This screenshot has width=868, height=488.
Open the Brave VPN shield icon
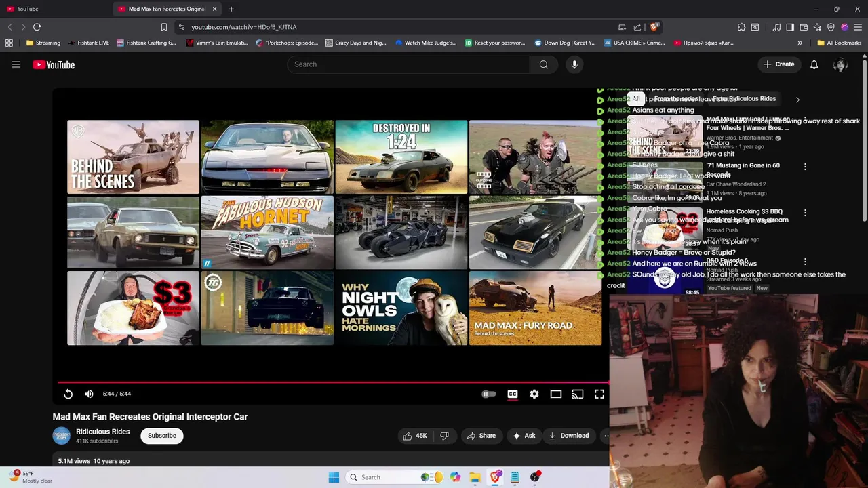831,27
